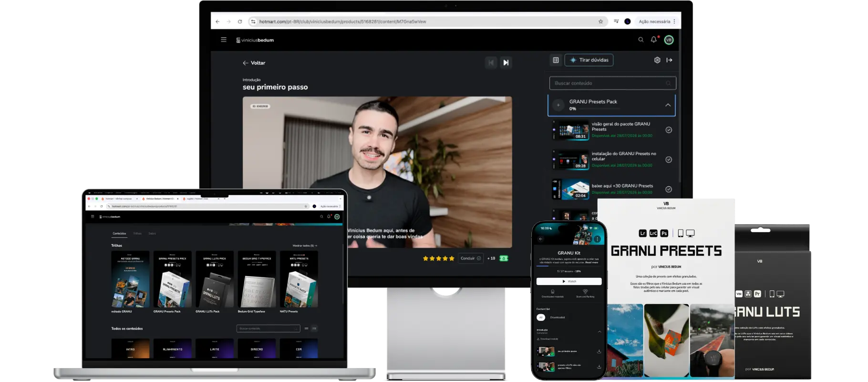868x382 pixels.
Task: Select the Downloaded filter on phone
Action: click(558, 318)
